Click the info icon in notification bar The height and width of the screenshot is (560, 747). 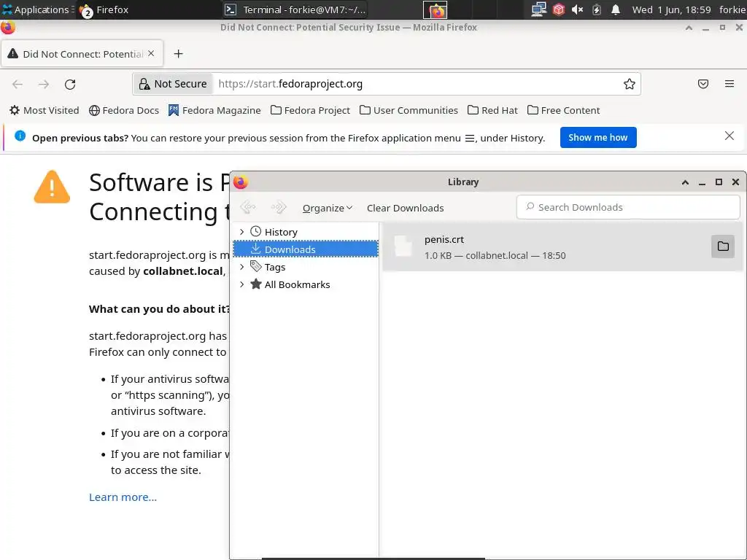[x=20, y=136]
